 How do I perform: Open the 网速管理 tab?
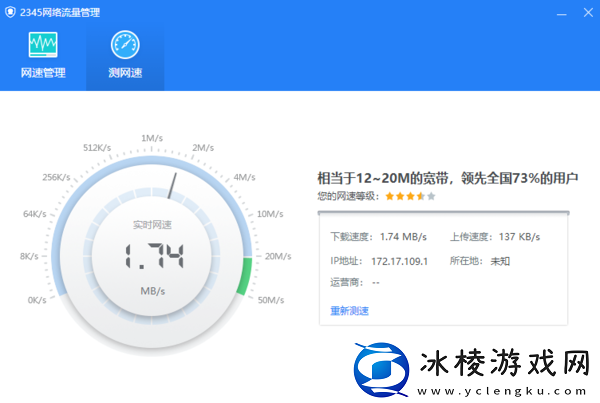(x=43, y=57)
